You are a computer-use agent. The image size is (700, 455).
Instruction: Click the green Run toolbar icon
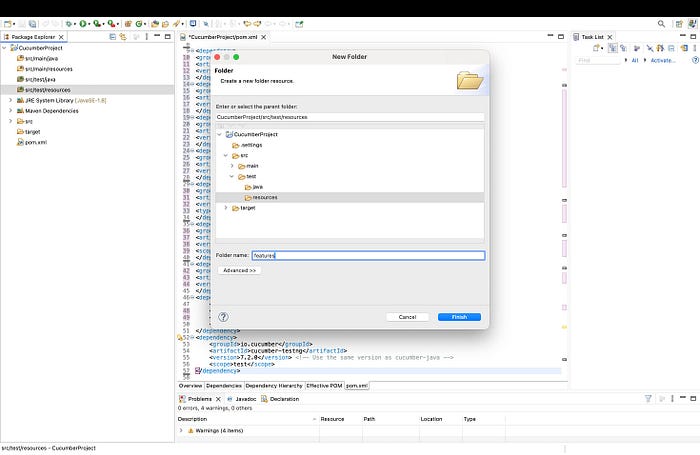[83, 24]
